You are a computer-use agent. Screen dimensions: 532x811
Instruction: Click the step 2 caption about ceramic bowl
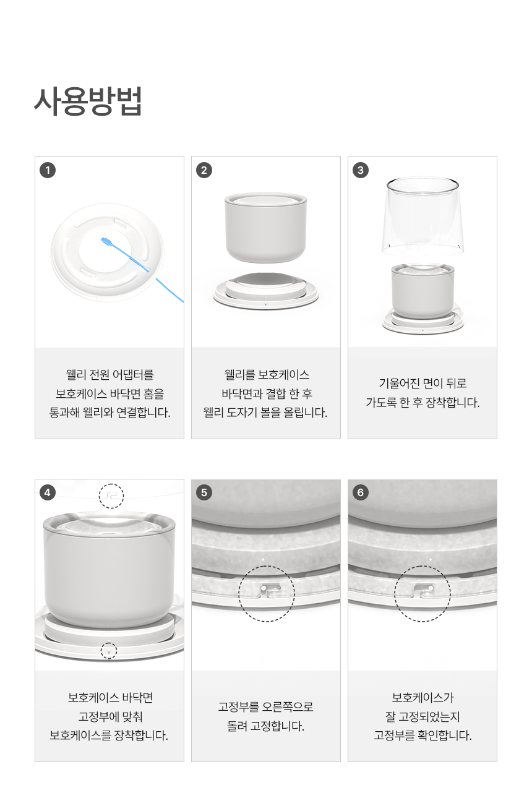266,393
